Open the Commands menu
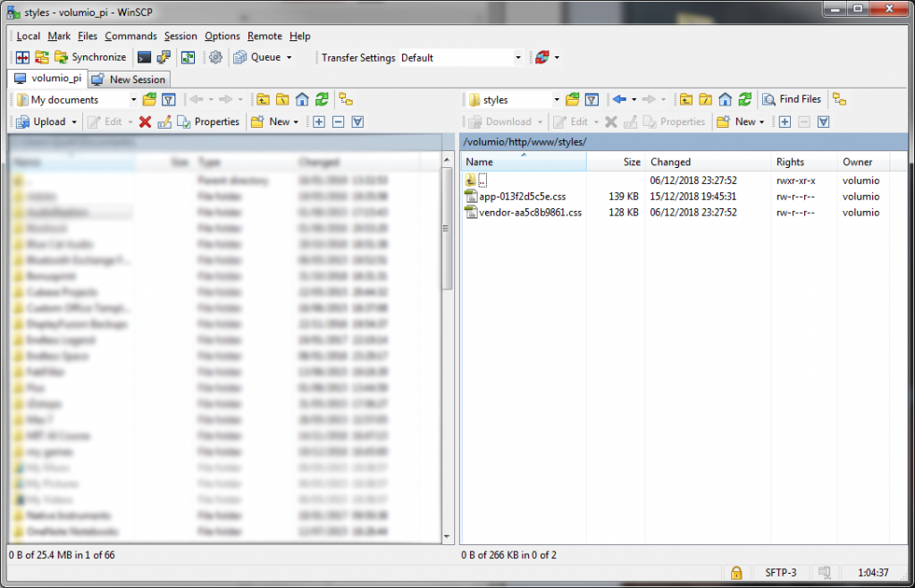The width and height of the screenshot is (915, 588). [x=130, y=36]
